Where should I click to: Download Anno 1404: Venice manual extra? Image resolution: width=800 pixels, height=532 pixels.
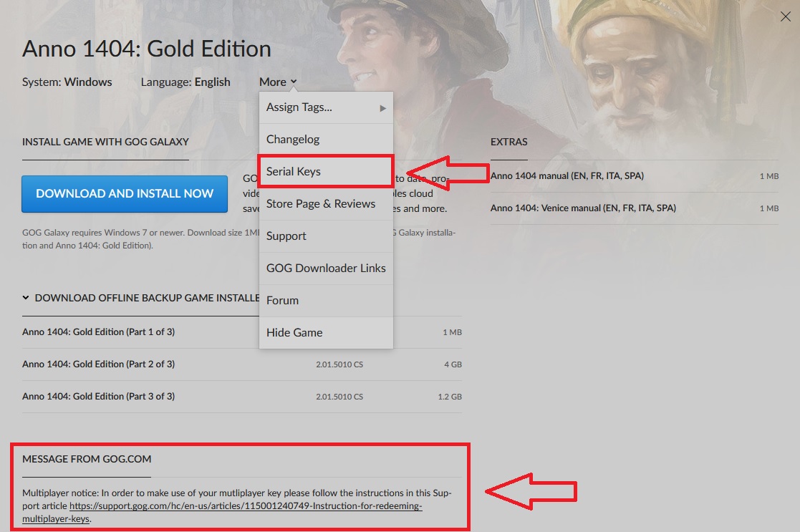[634, 208]
